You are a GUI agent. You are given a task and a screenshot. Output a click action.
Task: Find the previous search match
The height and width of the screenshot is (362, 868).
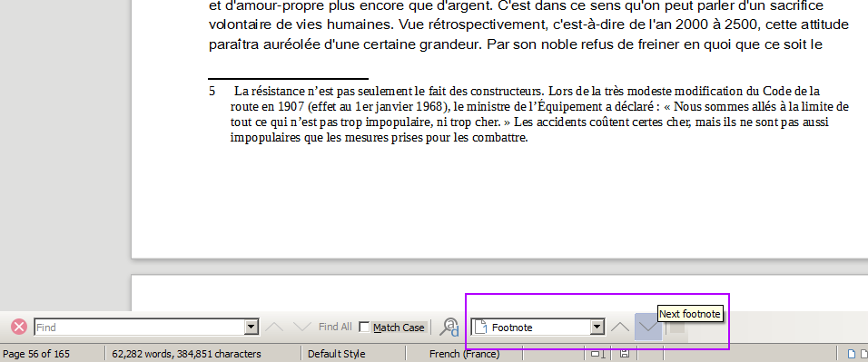(x=274, y=327)
